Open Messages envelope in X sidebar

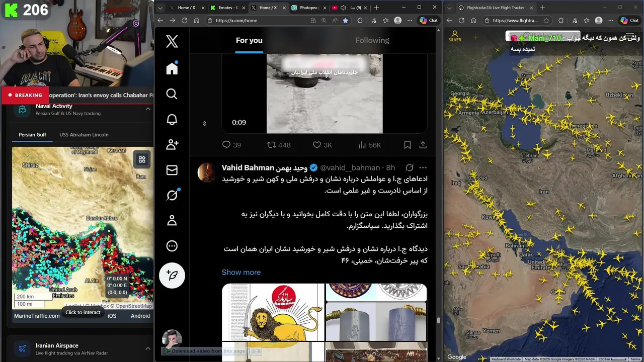(x=172, y=170)
